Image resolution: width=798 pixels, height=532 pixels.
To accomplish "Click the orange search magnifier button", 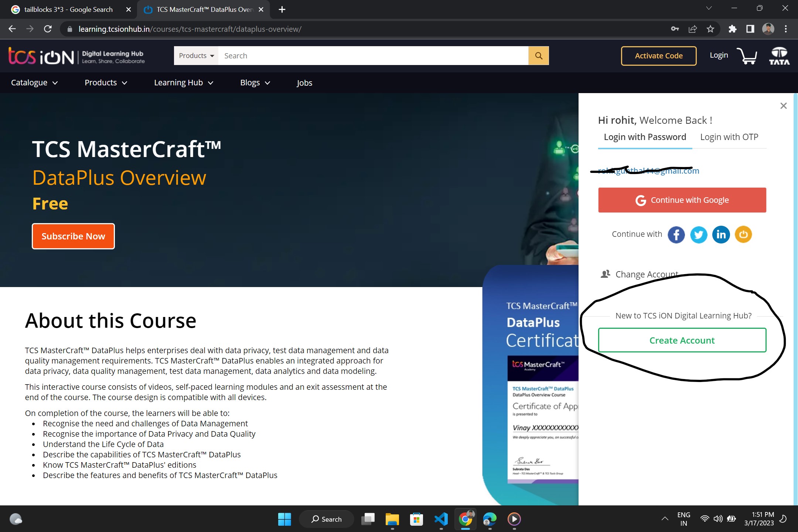I will pos(538,56).
